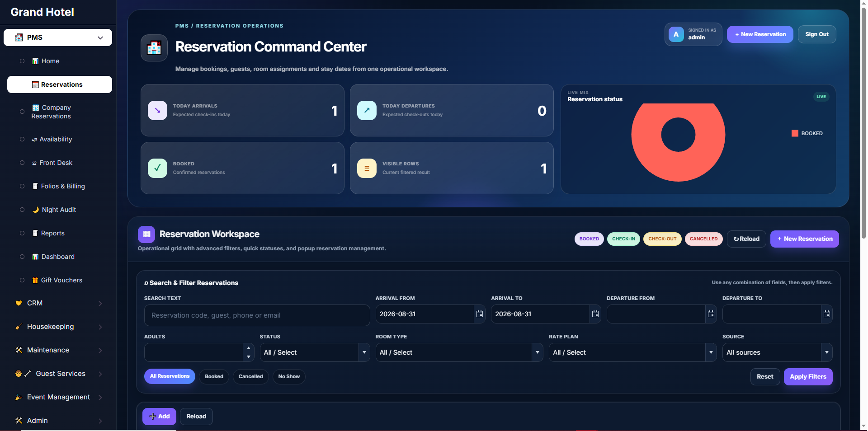Toggle the CHECK-IN status pill
The width and height of the screenshot is (868, 431).
tap(623, 239)
